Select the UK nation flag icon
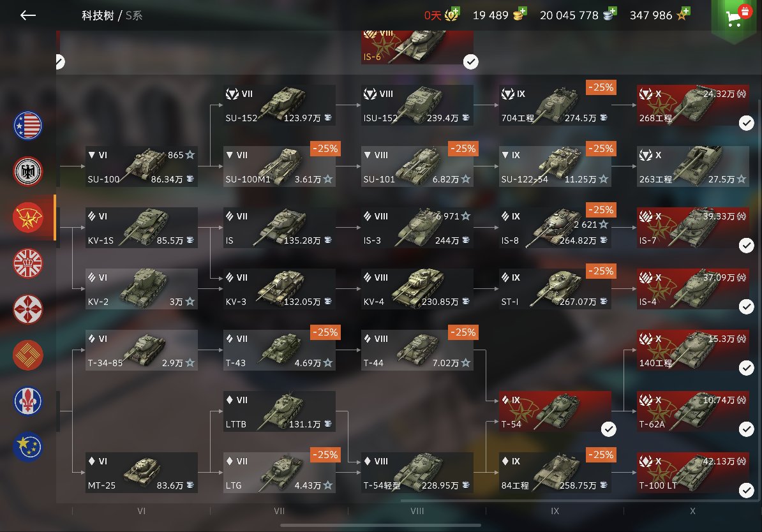The image size is (762, 532). coord(27,263)
